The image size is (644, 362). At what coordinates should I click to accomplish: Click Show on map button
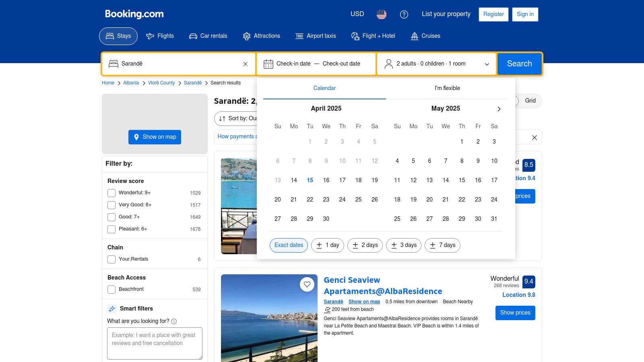[x=155, y=137]
